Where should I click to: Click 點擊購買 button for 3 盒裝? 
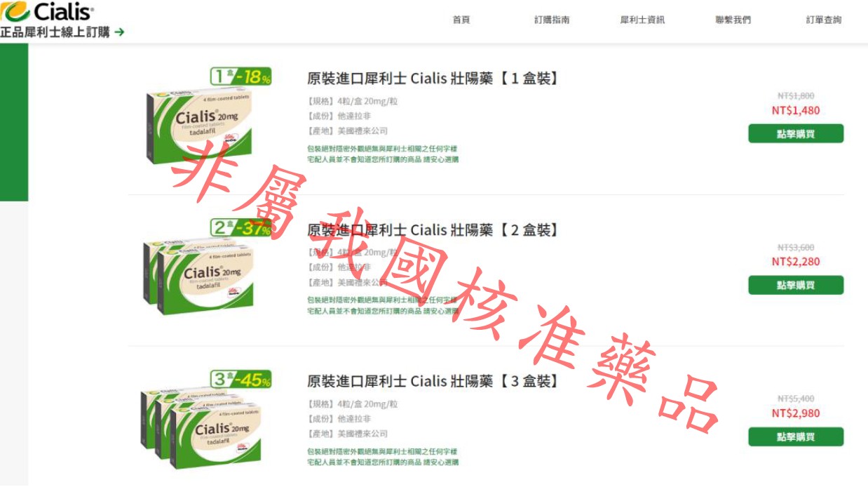[x=796, y=436]
